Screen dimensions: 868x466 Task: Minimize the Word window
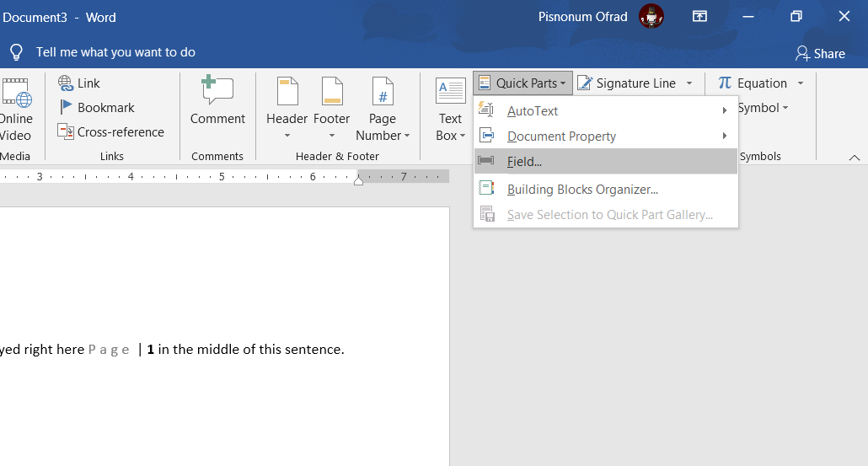[x=748, y=17]
